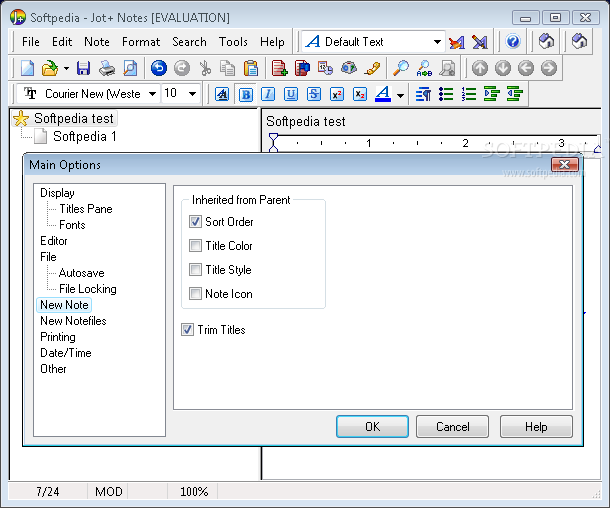Open the font size 10 dropdown
Viewport: 610px width, 508px height.
[x=192, y=94]
